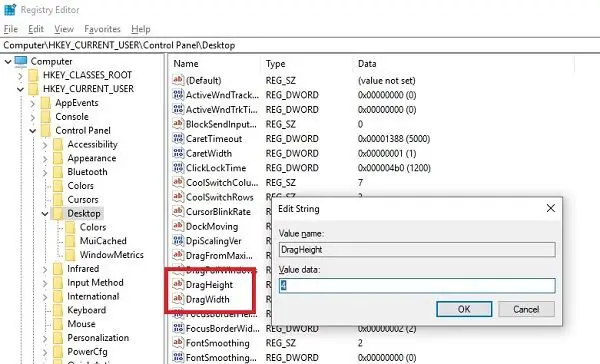Select the Colors key under Control Panel
Viewport: 600px width, 364px height.
[x=80, y=186]
